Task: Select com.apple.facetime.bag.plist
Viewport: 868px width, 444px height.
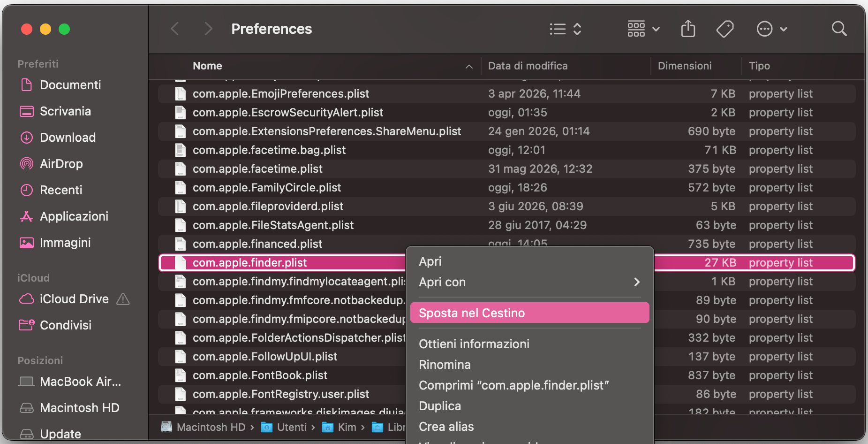Action: click(507, 150)
